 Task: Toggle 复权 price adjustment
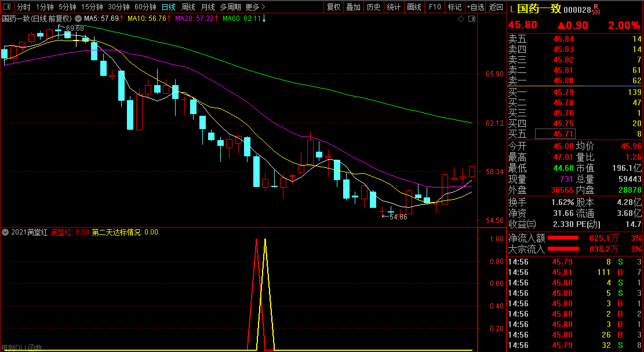coord(333,7)
